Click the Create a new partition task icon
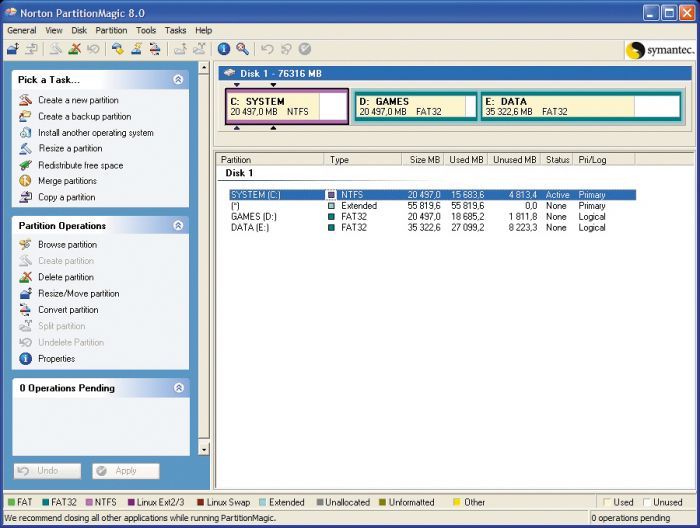The image size is (700, 528). pos(25,100)
